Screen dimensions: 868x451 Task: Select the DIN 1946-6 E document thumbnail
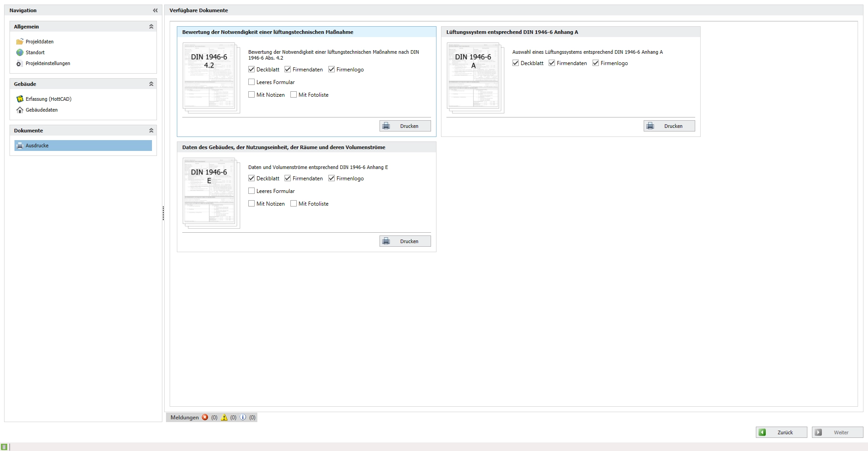[210, 193]
